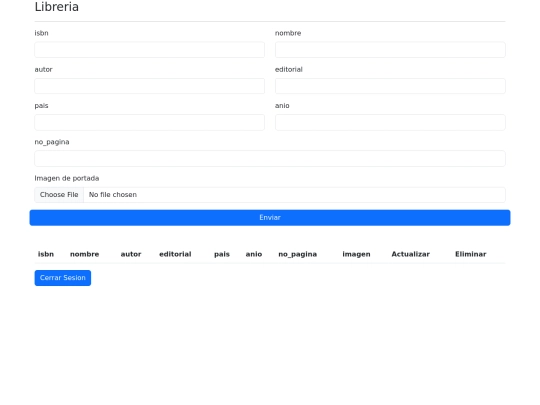Click the imagen column header
This screenshot has height=405, width=540.
(x=356, y=255)
